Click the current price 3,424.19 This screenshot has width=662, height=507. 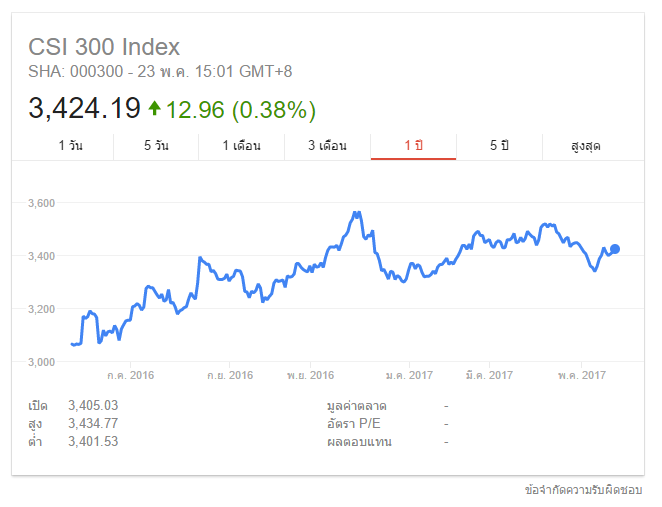point(84,108)
